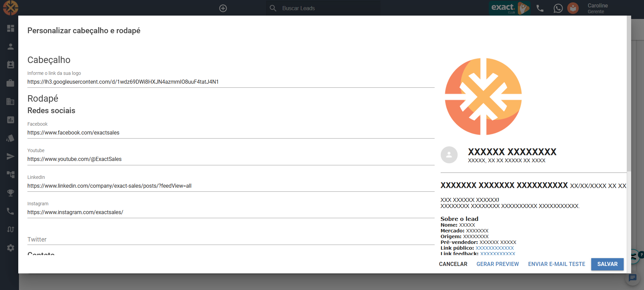This screenshot has width=644, height=290.
Task: Click the preview logo image
Action: (x=483, y=97)
